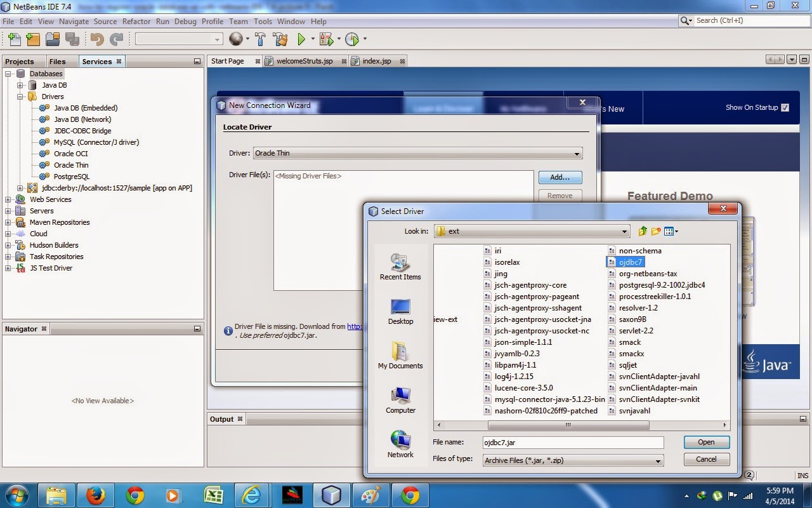Close the welcomeStruts.jsp tab
This screenshot has height=508, width=812.
[x=344, y=62]
